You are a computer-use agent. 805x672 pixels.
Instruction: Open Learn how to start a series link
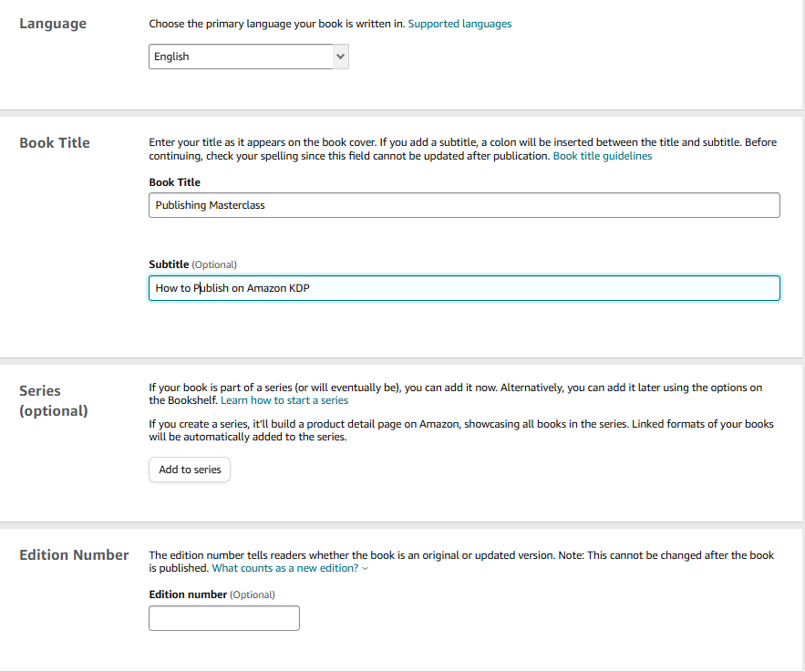284,400
